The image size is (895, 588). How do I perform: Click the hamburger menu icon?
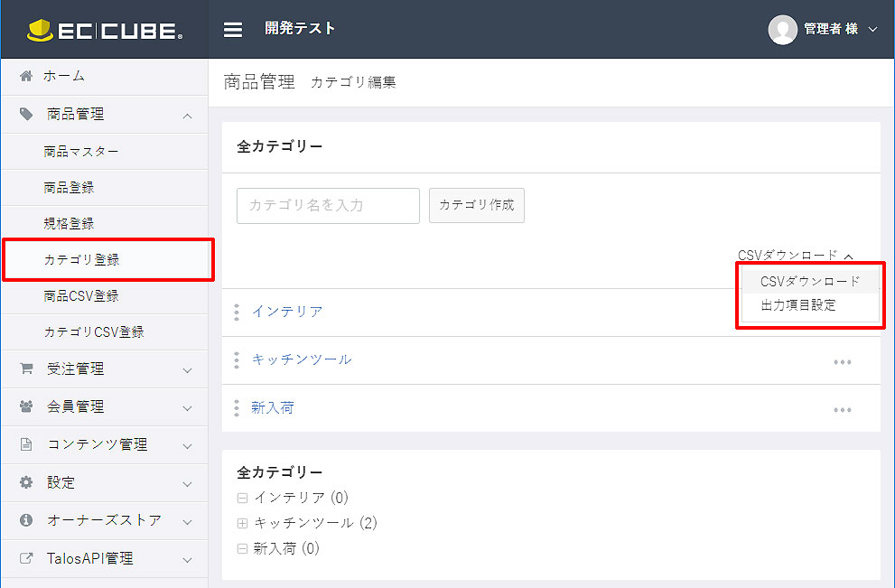pyautogui.click(x=233, y=29)
